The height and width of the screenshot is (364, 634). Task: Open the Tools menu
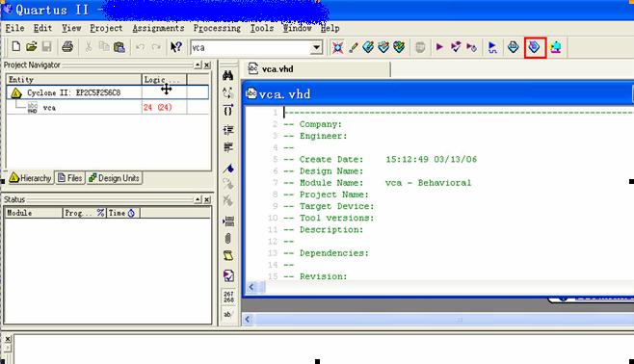coord(262,28)
